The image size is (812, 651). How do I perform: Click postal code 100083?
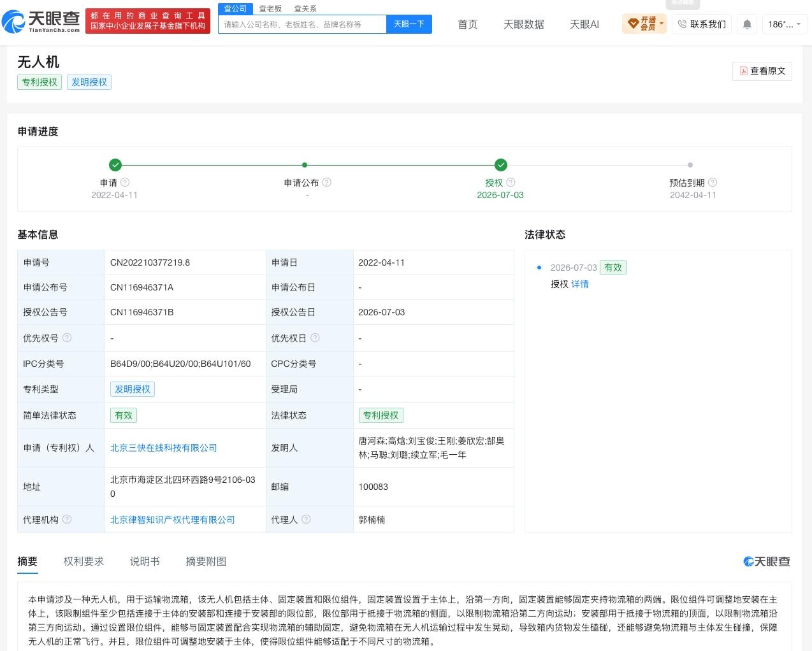373,487
